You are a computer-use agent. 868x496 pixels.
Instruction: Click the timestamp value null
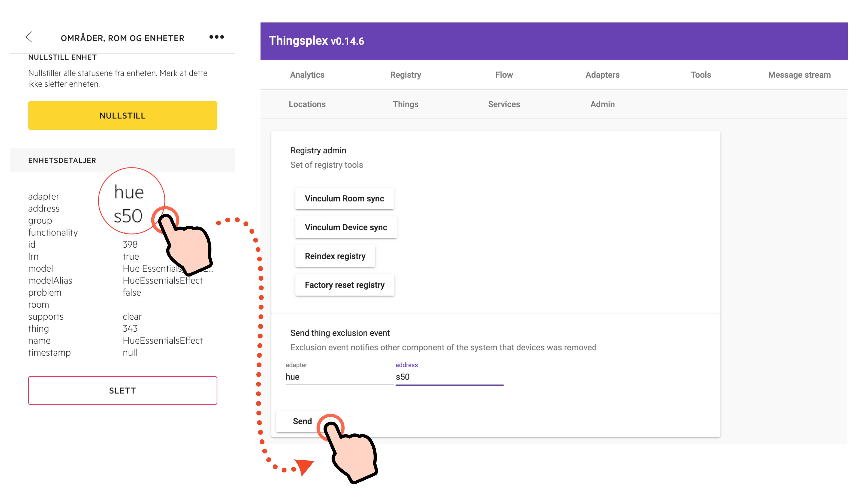tap(130, 353)
